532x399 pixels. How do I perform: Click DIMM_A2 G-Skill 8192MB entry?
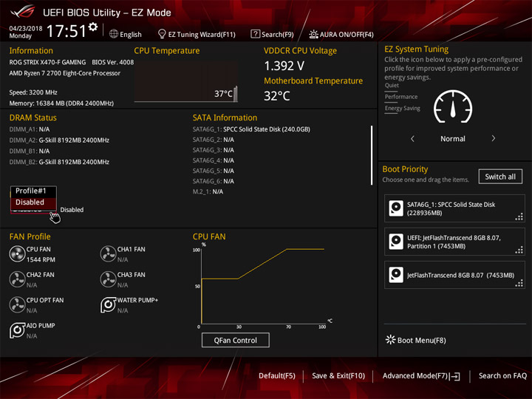[x=59, y=140]
